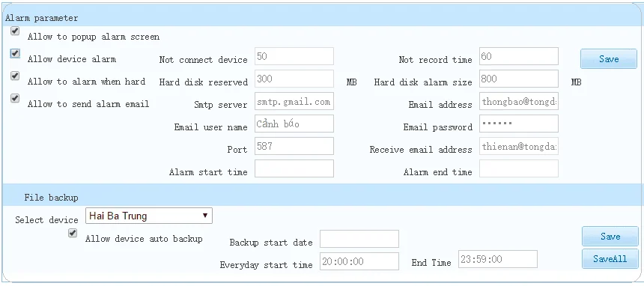Screen dimensions: 644x286
Task: Select the Hard disk reserved field
Action: tap(294, 79)
